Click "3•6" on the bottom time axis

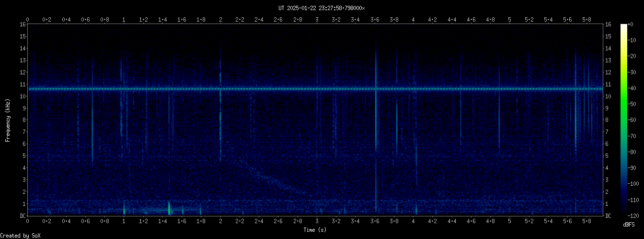point(375,221)
